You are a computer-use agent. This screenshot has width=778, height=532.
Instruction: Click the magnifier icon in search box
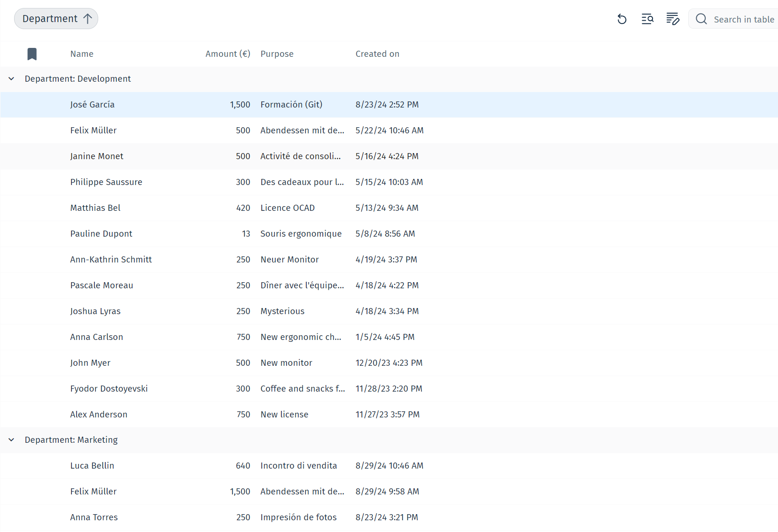[701, 19]
